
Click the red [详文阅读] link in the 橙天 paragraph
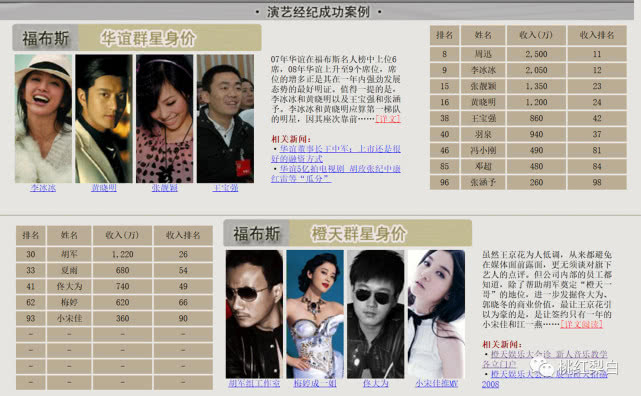point(581,324)
